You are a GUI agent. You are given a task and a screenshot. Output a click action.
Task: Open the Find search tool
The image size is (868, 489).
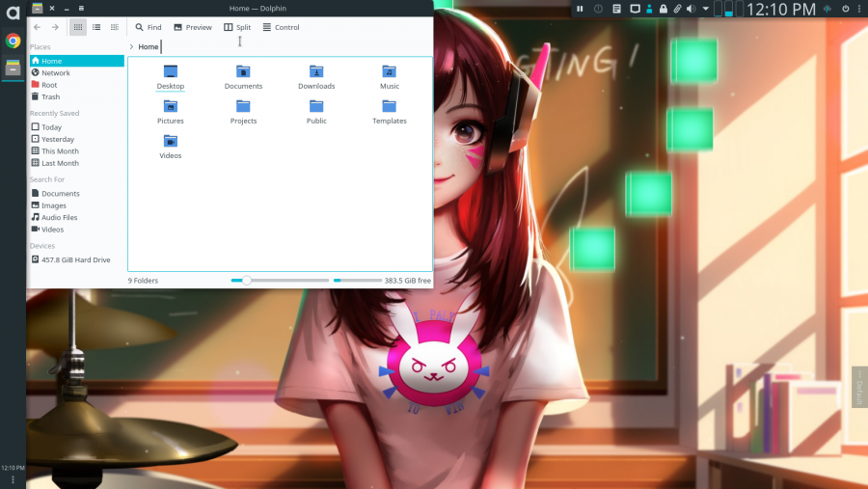(149, 27)
